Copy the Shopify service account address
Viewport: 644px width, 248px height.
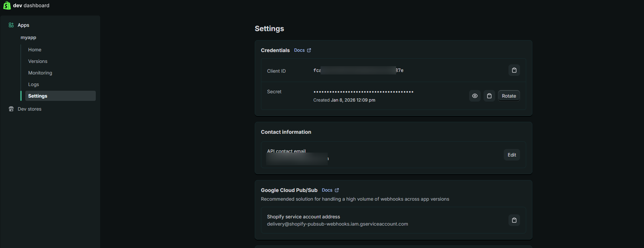[514, 220]
